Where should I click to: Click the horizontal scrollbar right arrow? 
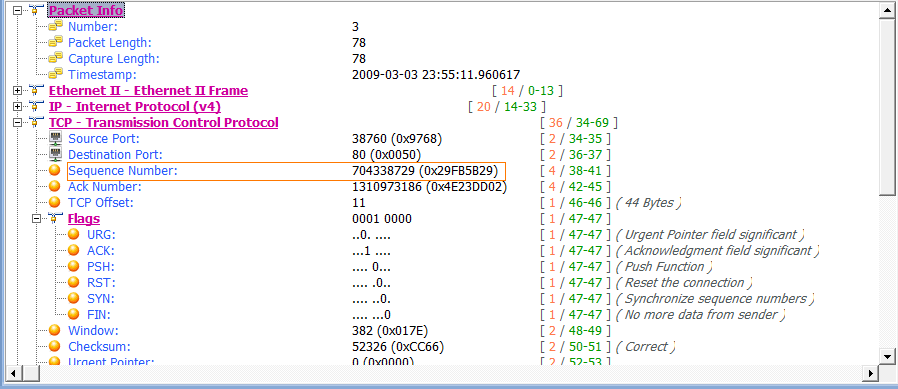[871, 374]
